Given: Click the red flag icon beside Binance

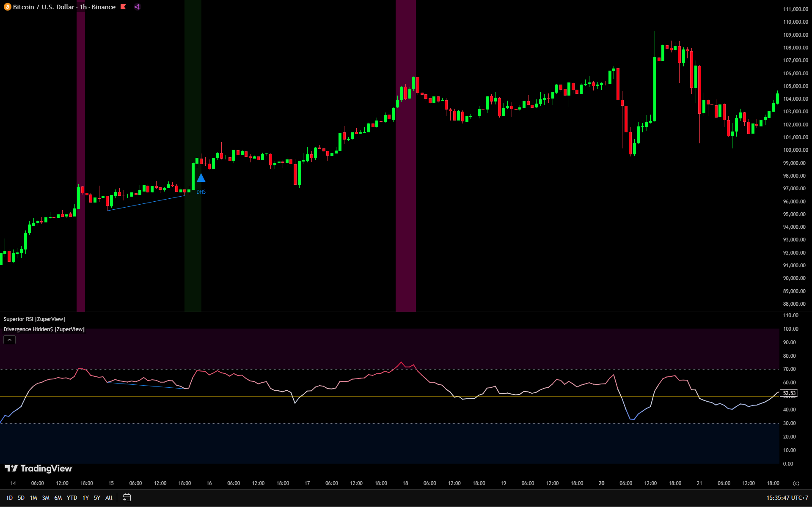Looking at the screenshot, I should click(123, 7).
